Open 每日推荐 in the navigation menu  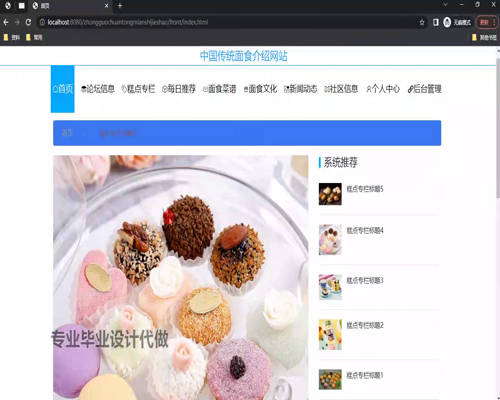[x=179, y=89]
